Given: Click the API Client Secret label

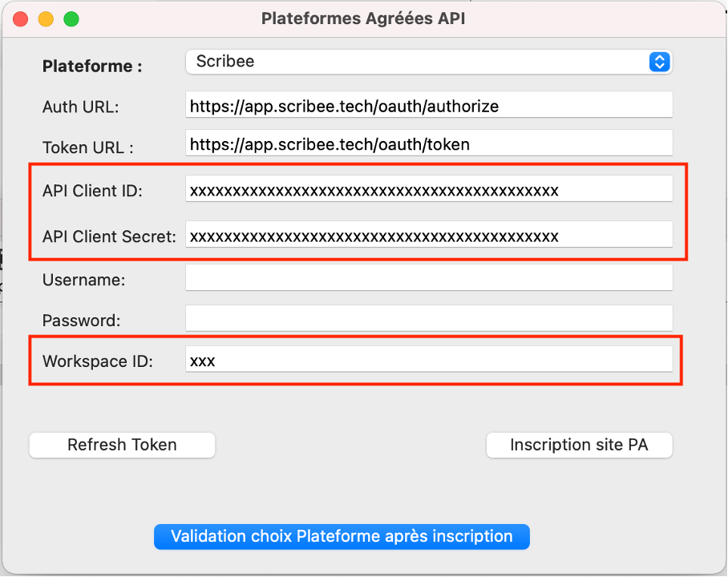Looking at the screenshot, I should point(109,236).
